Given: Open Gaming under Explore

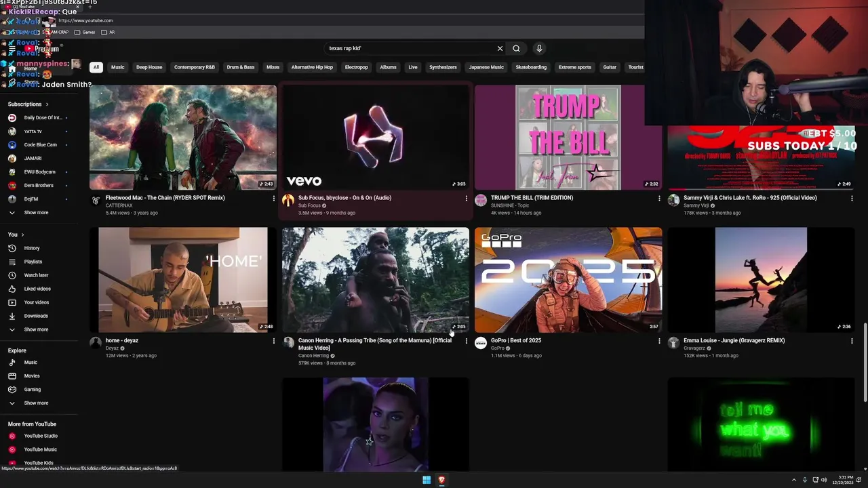Looking at the screenshot, I should [33, 390].
